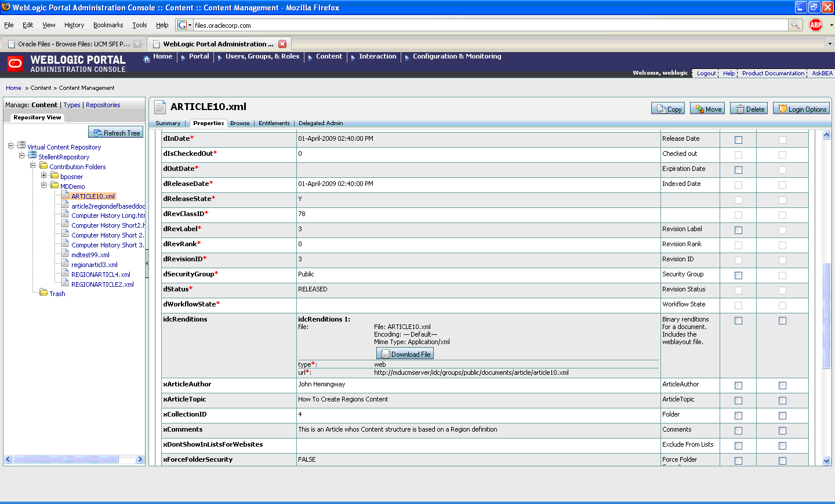The width and height of the screenshot is (835, 504).
Task: Open the tab list dropdown arrow
Action: 829,43
